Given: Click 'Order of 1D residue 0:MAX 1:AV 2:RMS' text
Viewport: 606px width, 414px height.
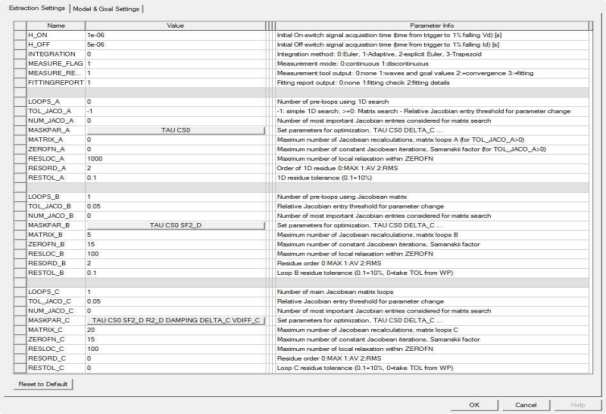Looking at the screenshot, I should click(x=337, y=168).
